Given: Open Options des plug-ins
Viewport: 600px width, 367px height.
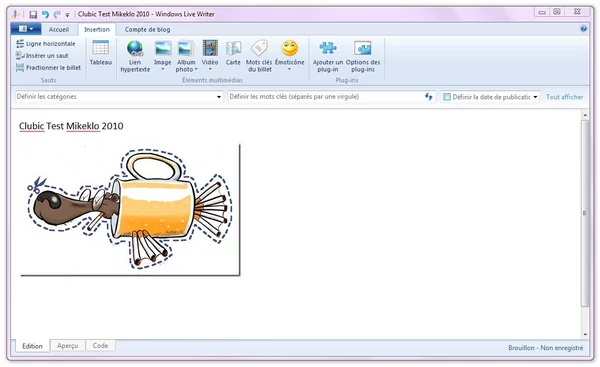Looking at the screenshot, I should coord(363,56).
